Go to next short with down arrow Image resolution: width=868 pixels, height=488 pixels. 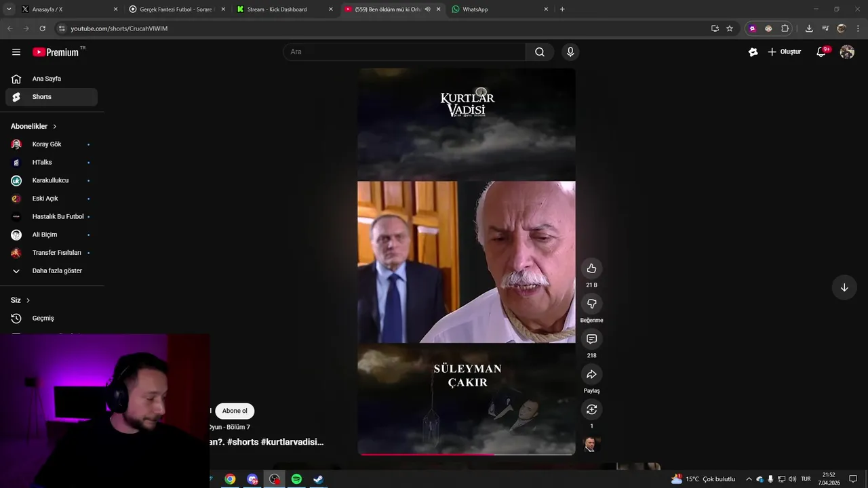click(844, 287)
